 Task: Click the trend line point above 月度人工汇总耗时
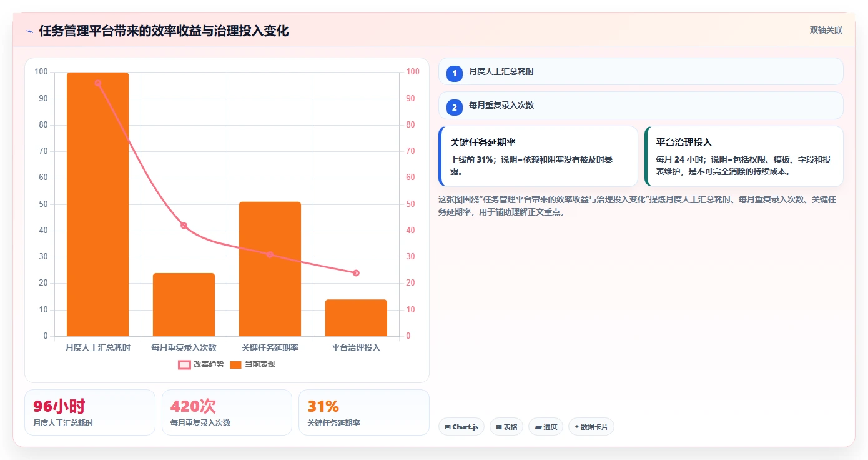(98, 83)
